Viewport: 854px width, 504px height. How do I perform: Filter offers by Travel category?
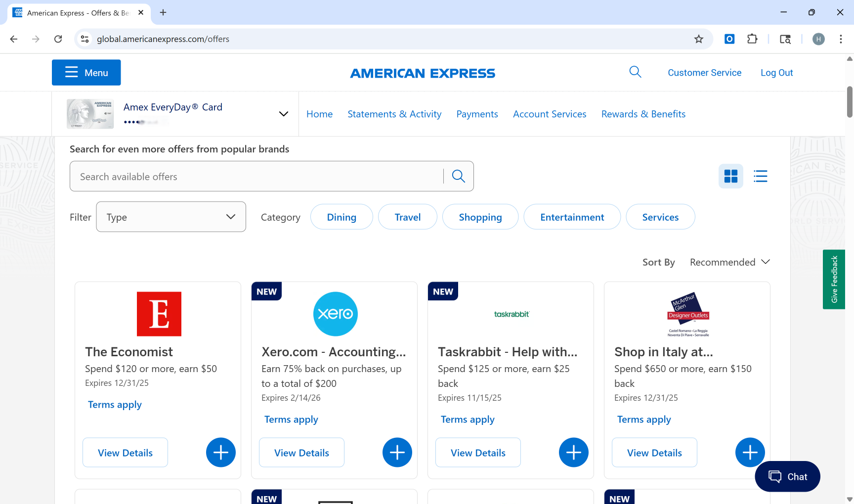[x=408, y=217]
